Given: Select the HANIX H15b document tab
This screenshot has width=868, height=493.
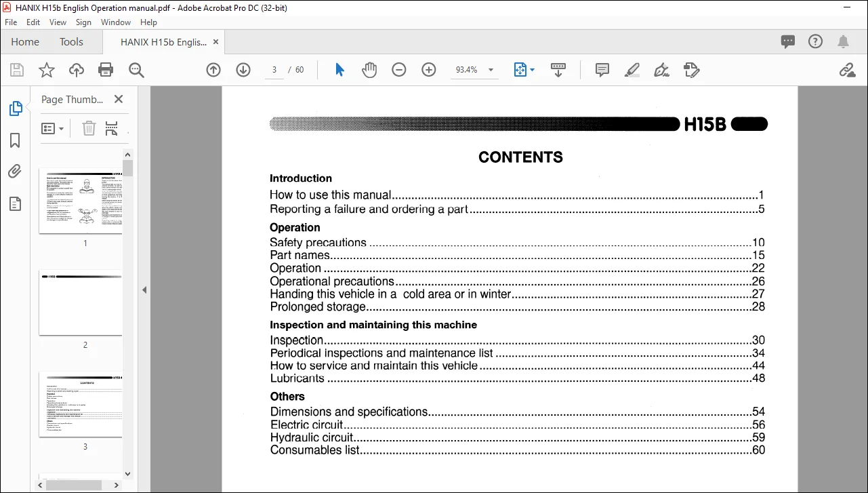Looking at the screenshot, I should pos(163,42).
